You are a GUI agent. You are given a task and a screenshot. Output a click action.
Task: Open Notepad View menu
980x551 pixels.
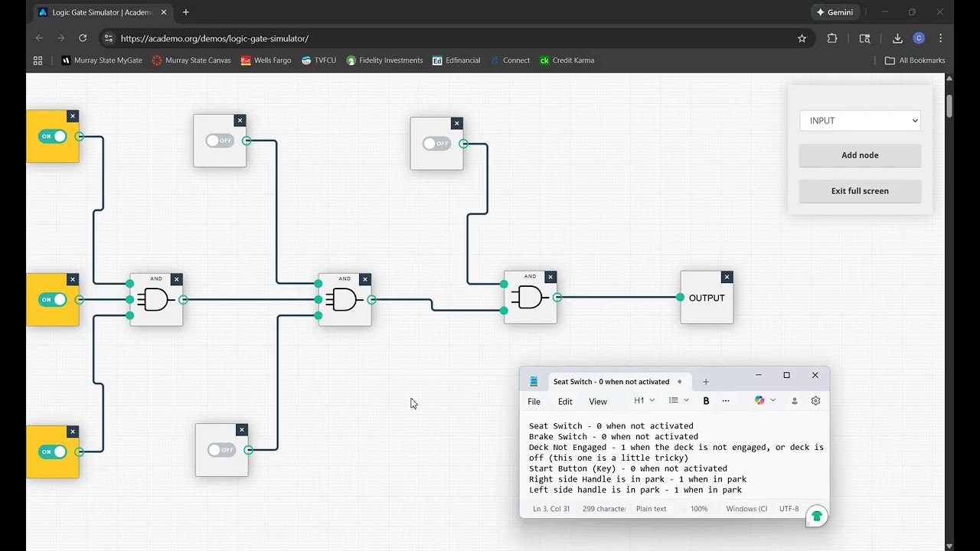coord(598,401)
